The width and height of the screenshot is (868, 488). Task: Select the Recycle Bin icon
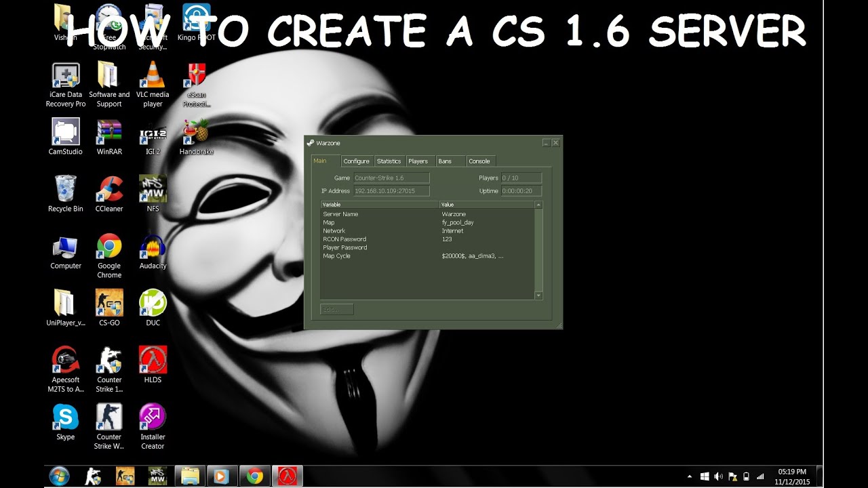tap(66, 194)
